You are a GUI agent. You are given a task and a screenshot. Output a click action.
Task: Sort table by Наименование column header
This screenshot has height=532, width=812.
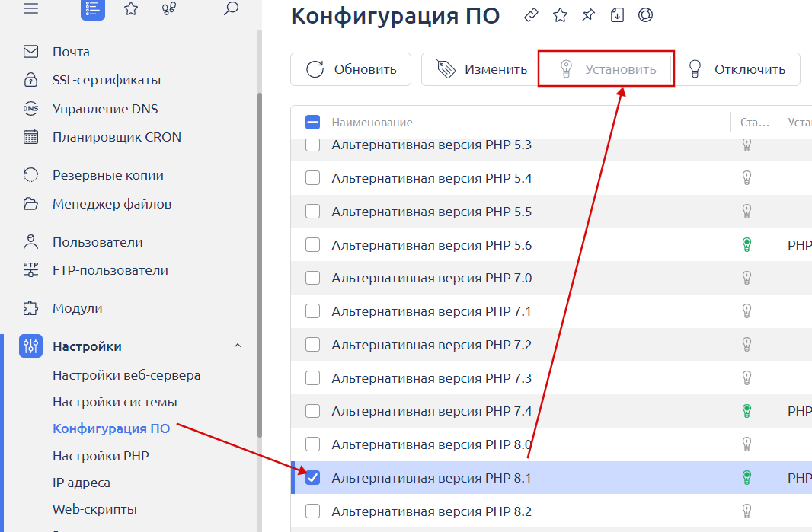click(372, 122)
